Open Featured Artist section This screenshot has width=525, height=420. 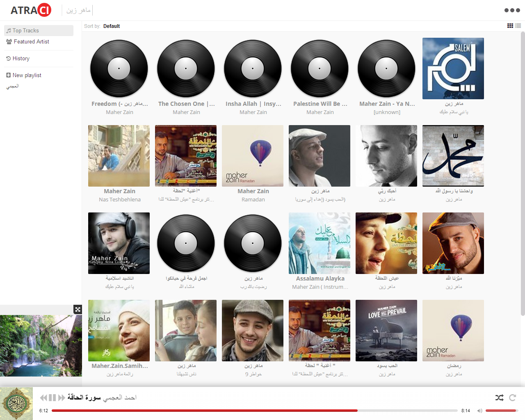tap(31, 41)
